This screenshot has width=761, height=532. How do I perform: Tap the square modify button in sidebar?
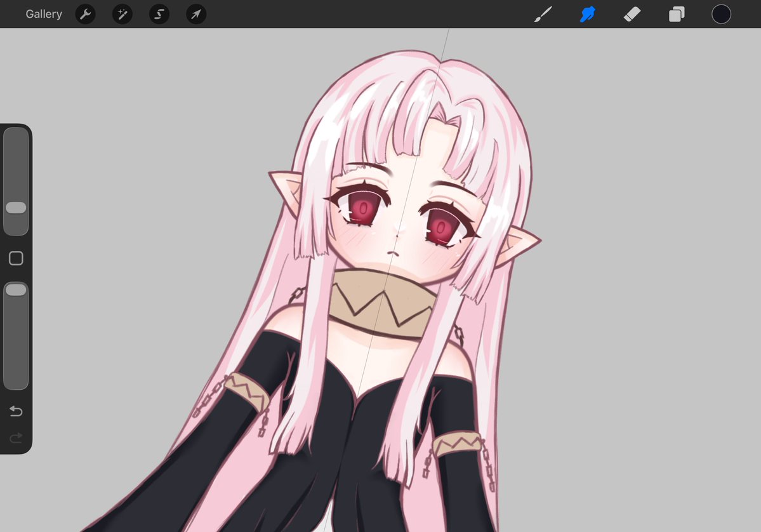point(16,258)
